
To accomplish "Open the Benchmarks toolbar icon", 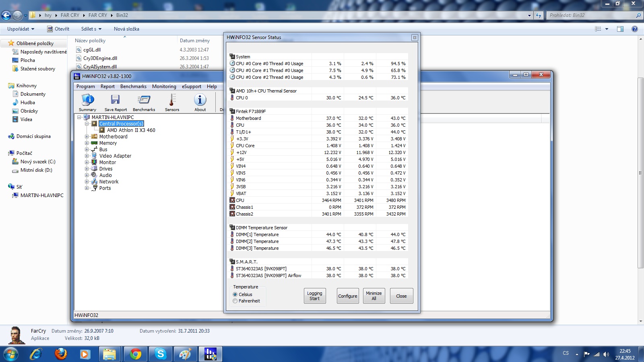I will [x=144, y=103].
